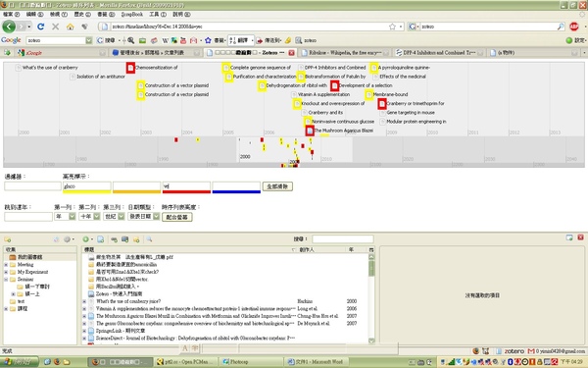This screenshot has height=368, width=588.
Task: Open the 第三列 band unit dropdown
Action: [x=114, y=216]
